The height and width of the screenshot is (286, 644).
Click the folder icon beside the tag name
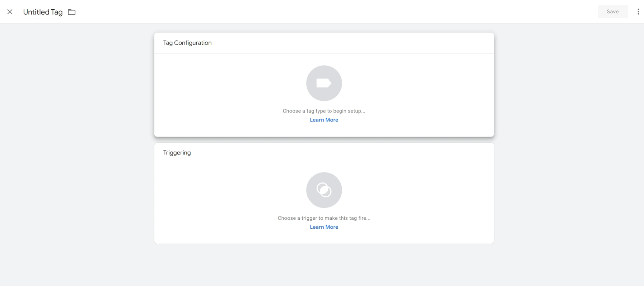(x=72, y=12)
